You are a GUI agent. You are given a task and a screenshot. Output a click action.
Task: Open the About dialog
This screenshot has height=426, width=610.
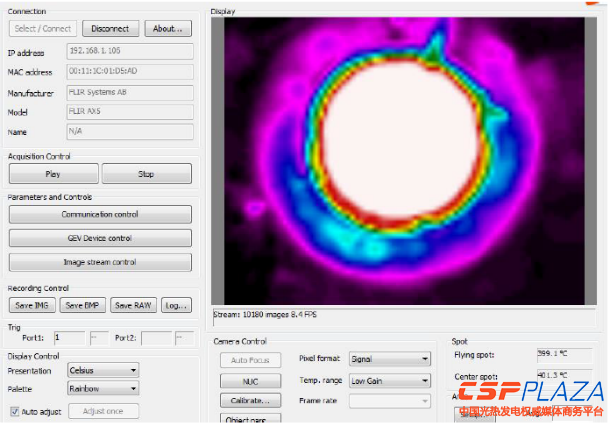tap(167, 29)
